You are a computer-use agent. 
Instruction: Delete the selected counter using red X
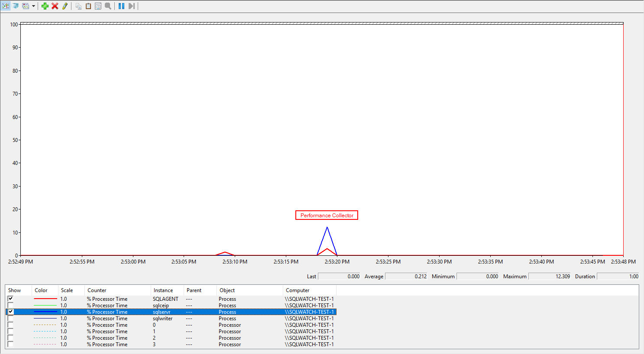coord(55,6)
